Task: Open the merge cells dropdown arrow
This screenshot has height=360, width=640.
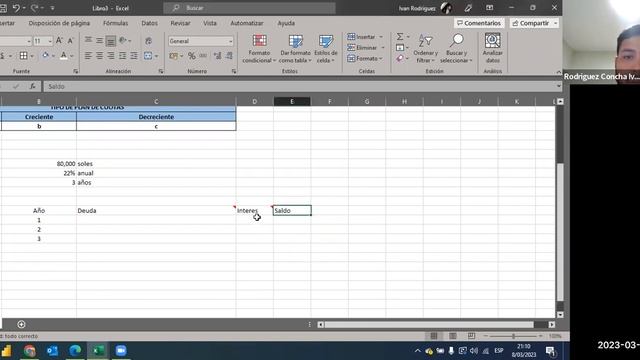Action: point(157,56)
